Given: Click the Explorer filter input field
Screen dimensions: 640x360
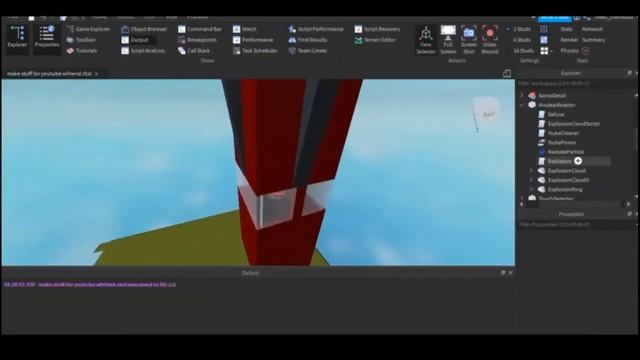Looking at the screenshot, I should click(x=576, y=84).
